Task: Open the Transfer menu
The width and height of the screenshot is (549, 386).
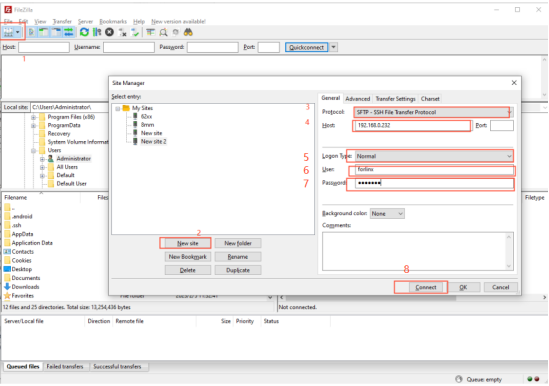Action: tap(62, 22)
